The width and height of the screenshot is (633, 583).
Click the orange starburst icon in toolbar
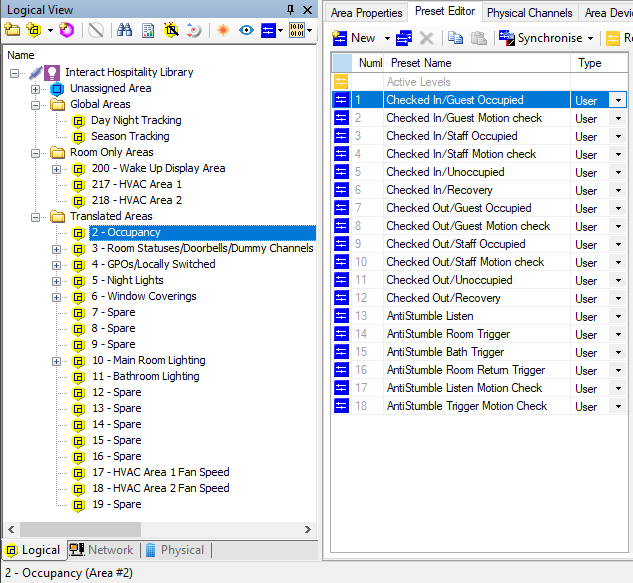(x=222, y=30)
